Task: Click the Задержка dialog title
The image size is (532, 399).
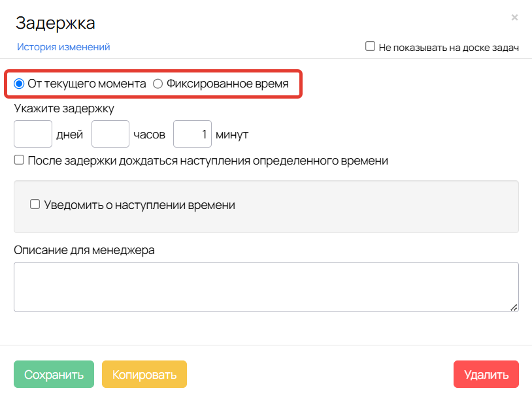Action: pos(56,22)
